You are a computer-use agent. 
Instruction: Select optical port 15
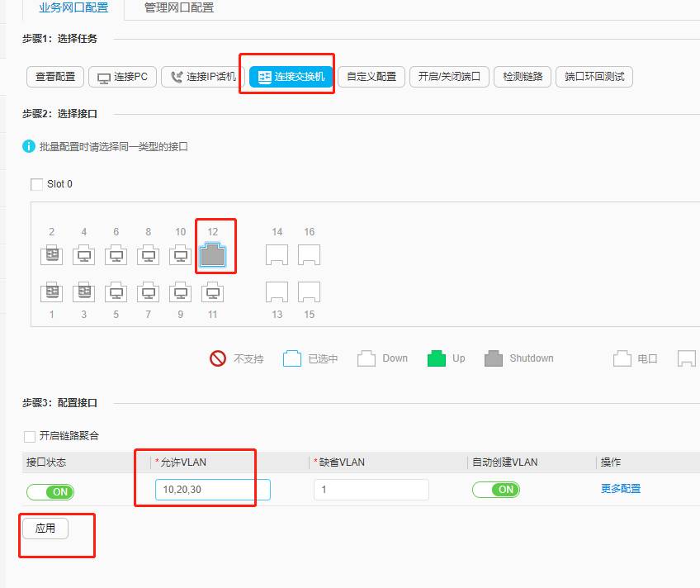(309, 292)
